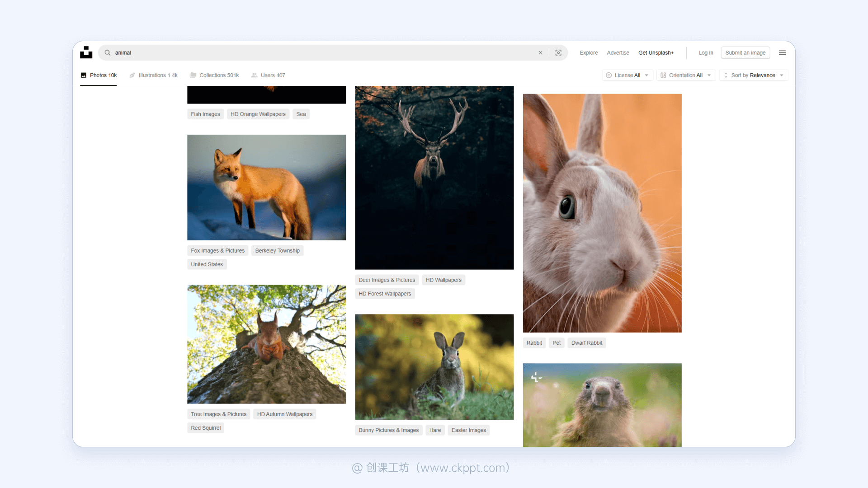Click the Bunny Pictures & Images tag
This screenshot has height=488, width=868.
pos(389,430)
